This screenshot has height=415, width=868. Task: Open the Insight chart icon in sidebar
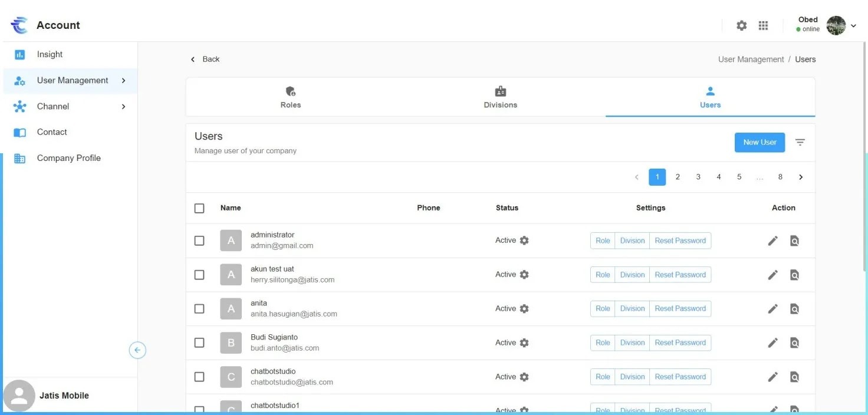point(19,54)
